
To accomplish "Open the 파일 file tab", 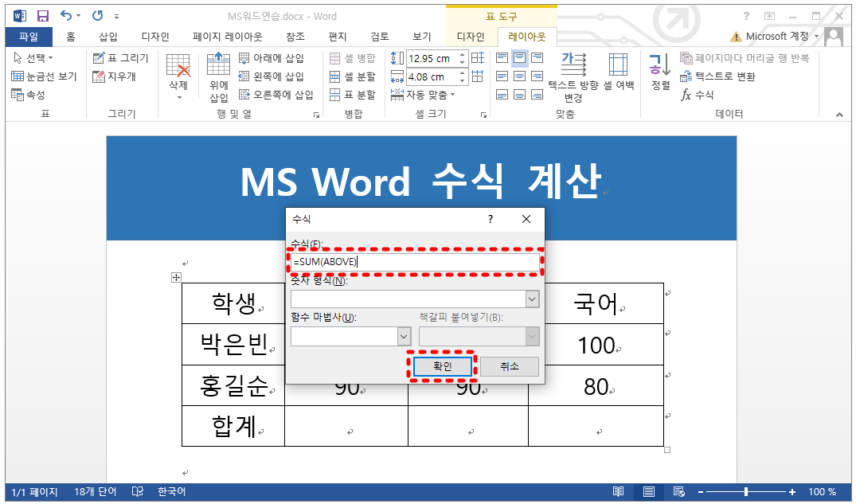I will tap(29, 37).
